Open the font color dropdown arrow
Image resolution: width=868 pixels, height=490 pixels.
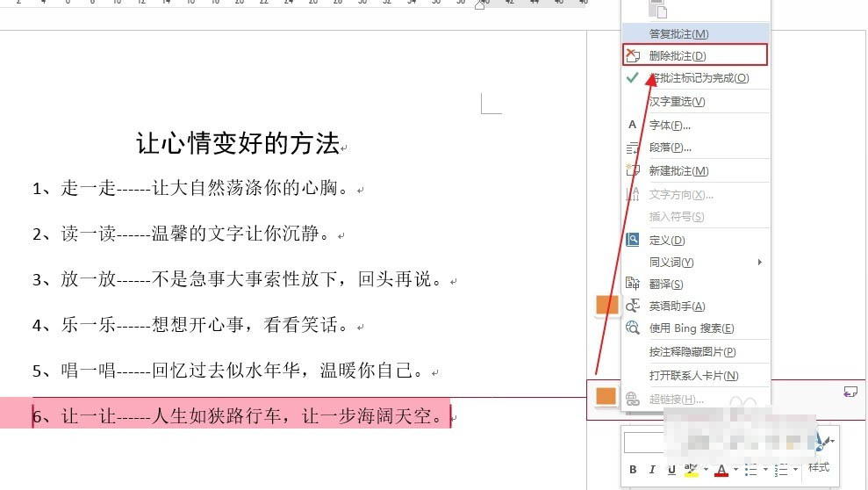tap(735, 471)
